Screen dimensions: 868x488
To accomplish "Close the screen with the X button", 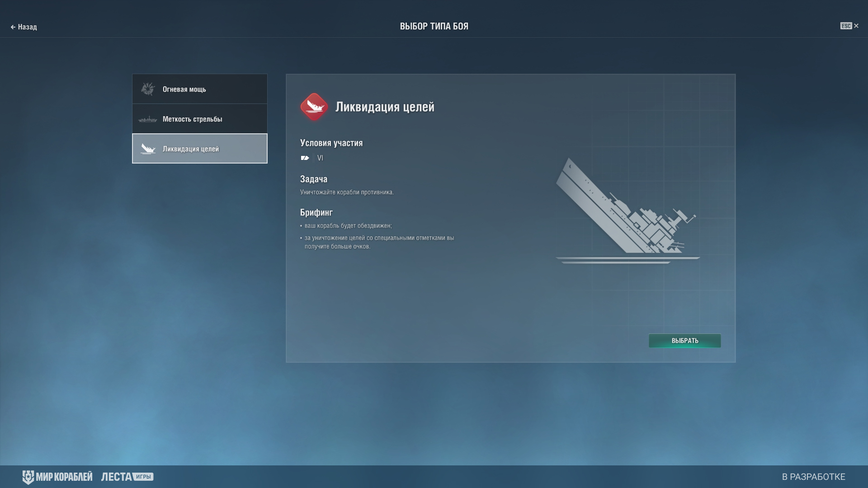I will [x=856, y=26].
